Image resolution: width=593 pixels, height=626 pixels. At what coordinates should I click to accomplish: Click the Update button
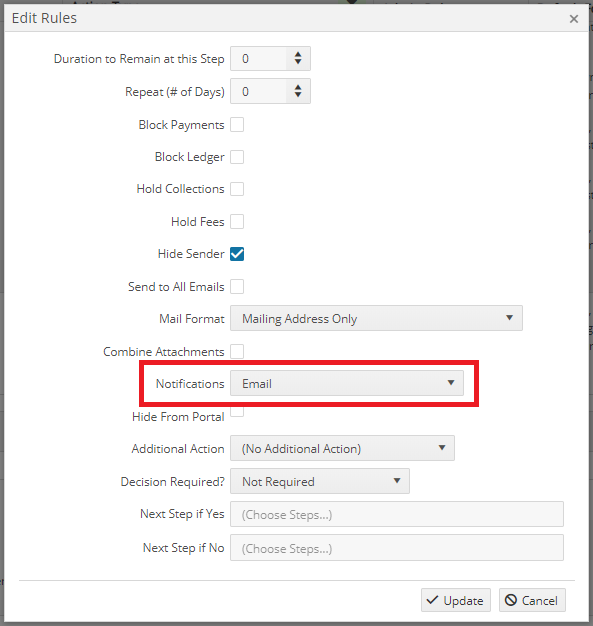pyautogui.click(x=456, y=600)
